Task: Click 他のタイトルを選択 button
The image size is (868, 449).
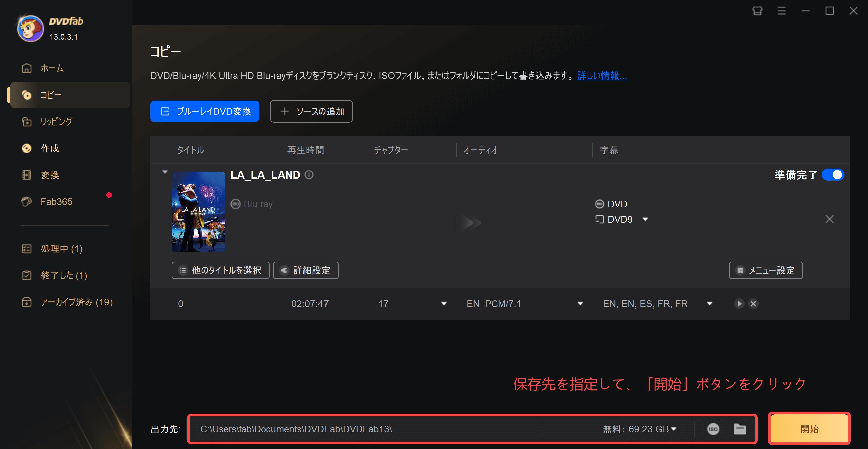Action: (220, 270)
